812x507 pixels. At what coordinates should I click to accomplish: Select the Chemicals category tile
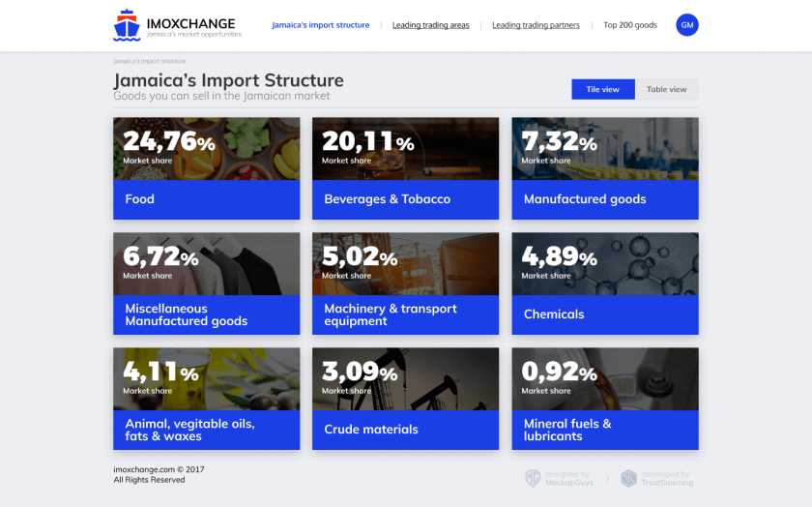point(604,283)
